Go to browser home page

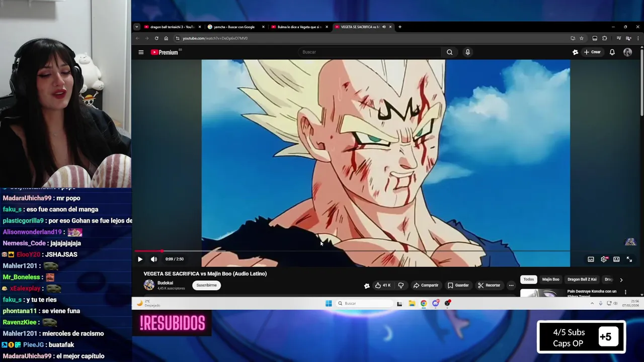click(166, 38)
